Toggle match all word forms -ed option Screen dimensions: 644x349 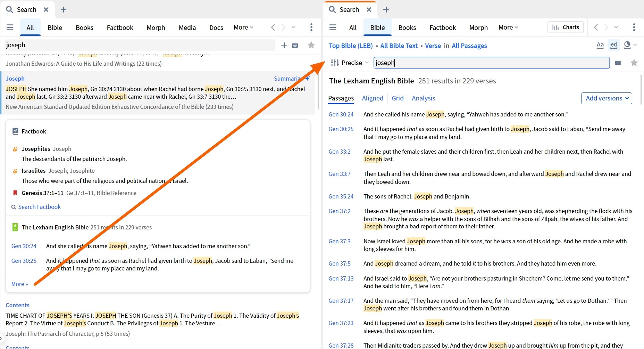(613, 45)
